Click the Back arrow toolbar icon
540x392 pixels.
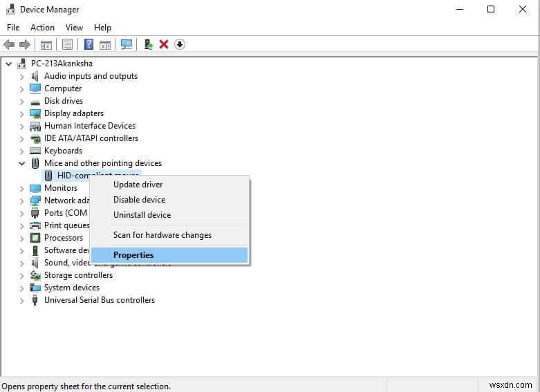(x=9, y=44)
